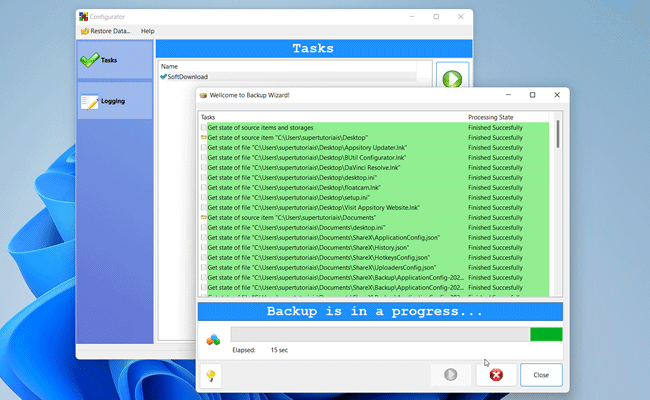Click the Configurator app icon in title bar
Viewport: 650px width, 400px height.
coord(83,17)
